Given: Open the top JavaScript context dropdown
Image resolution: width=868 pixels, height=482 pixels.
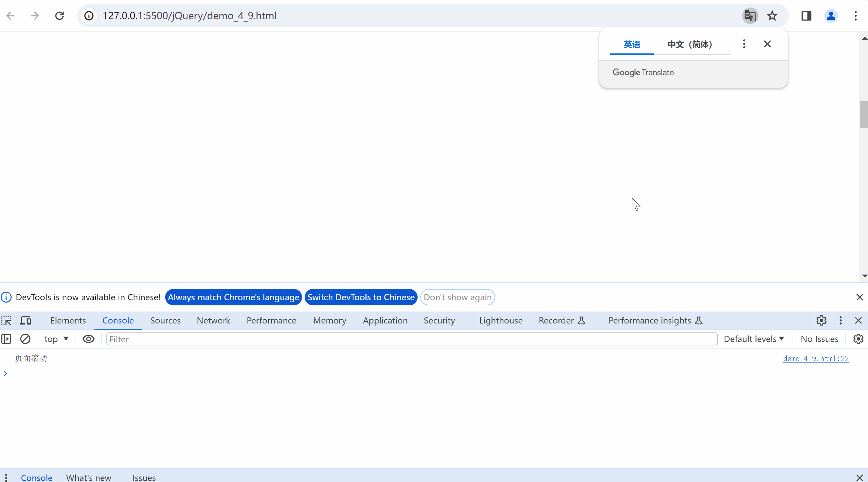Looking at the screenshot, I should 56,339.
